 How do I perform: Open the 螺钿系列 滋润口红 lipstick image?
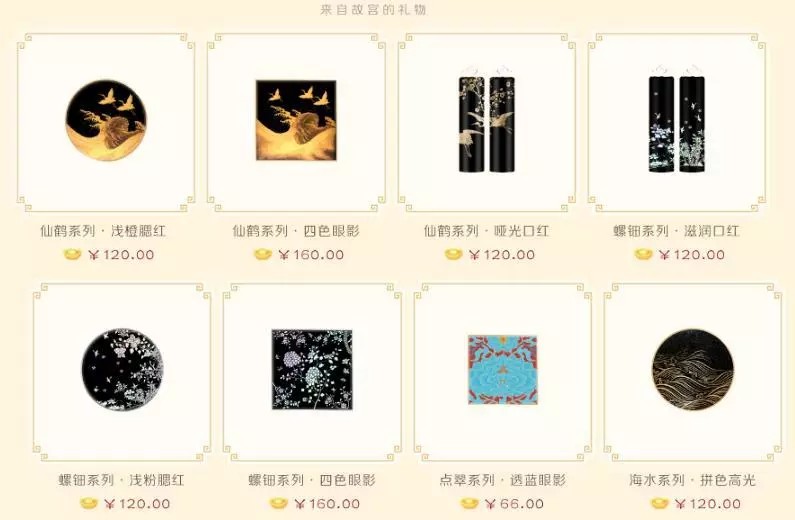coord(677,119)
